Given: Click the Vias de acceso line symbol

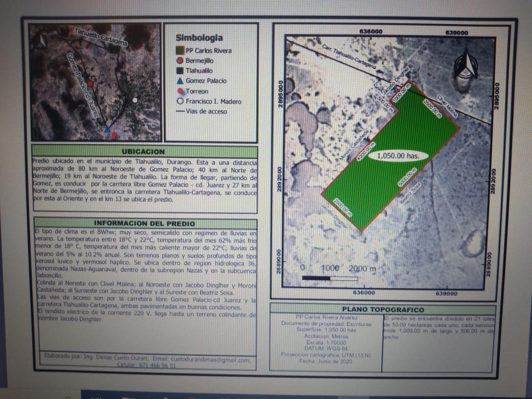Looking at the screenshot, I should tap(180, 111).
